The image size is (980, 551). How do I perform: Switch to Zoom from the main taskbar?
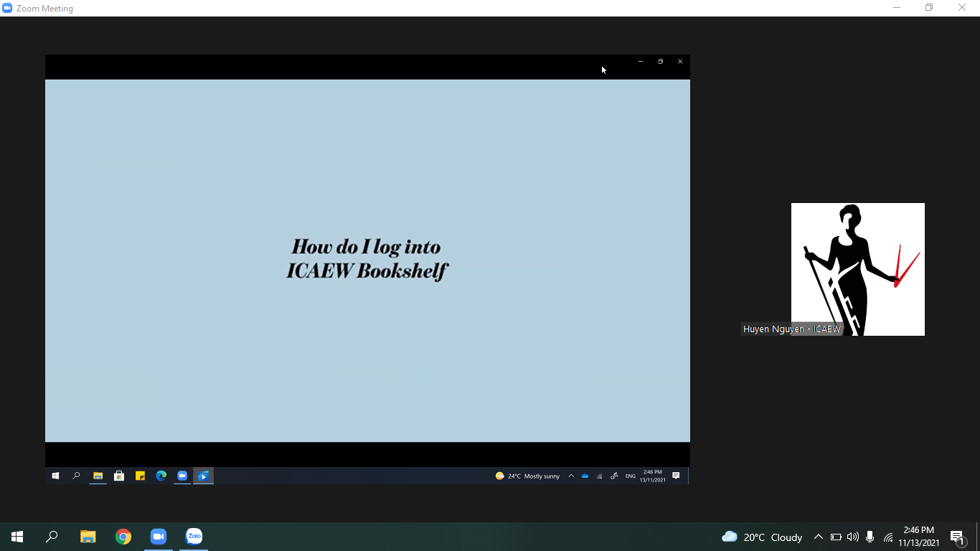pyautogui.click(x=158, y=537)
